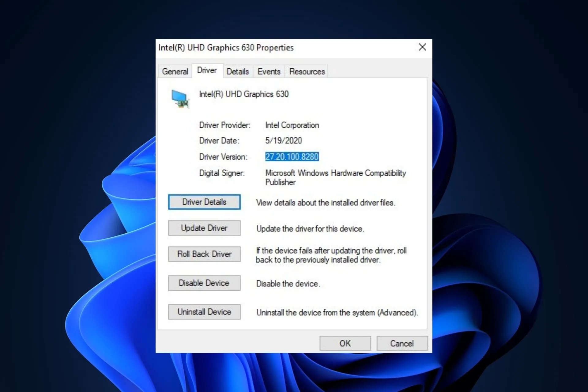Click Roll Back Driver button
This screenshot has height=392, width=588.
(x=204, y=254)
